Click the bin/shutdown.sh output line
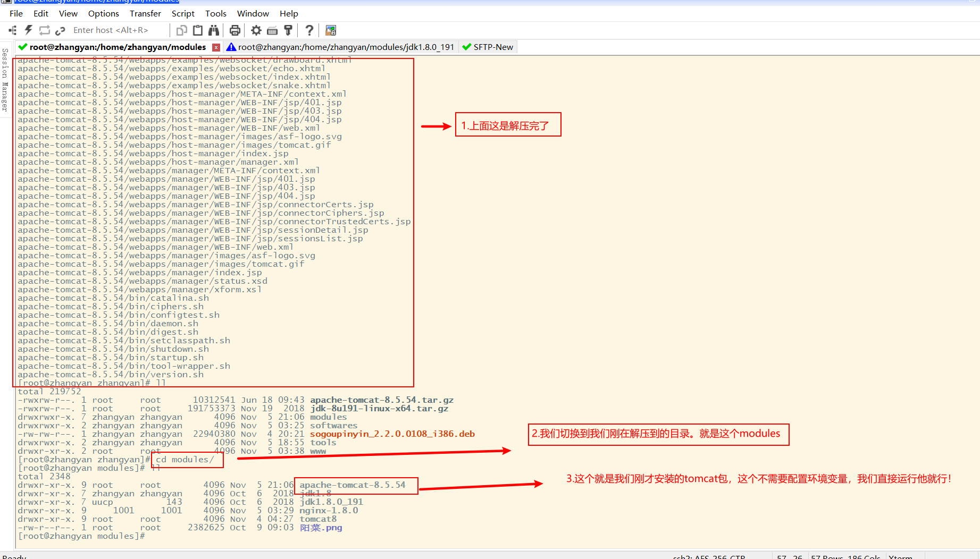The image size is (980, 559). (113, 349)
